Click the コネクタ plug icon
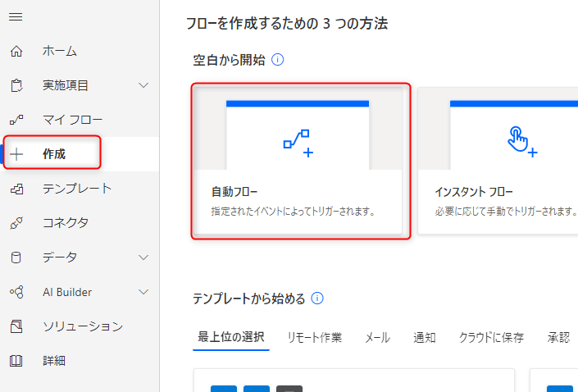This screenshot has height=392, width=578. tap(16, 223)
